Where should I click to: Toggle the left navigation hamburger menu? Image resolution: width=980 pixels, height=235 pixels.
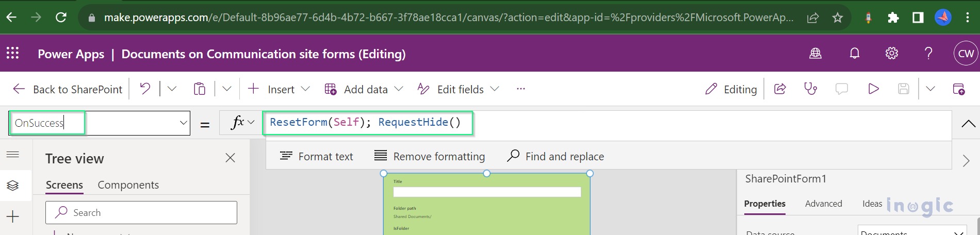13,154
